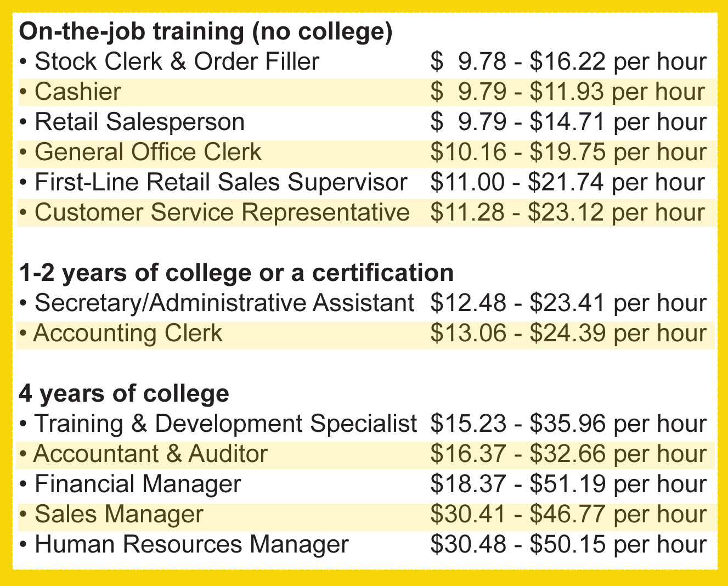Click the $13.06 - $24.39 per hour wage
Screen dimensions: 728x586
(x=568, y=334)
